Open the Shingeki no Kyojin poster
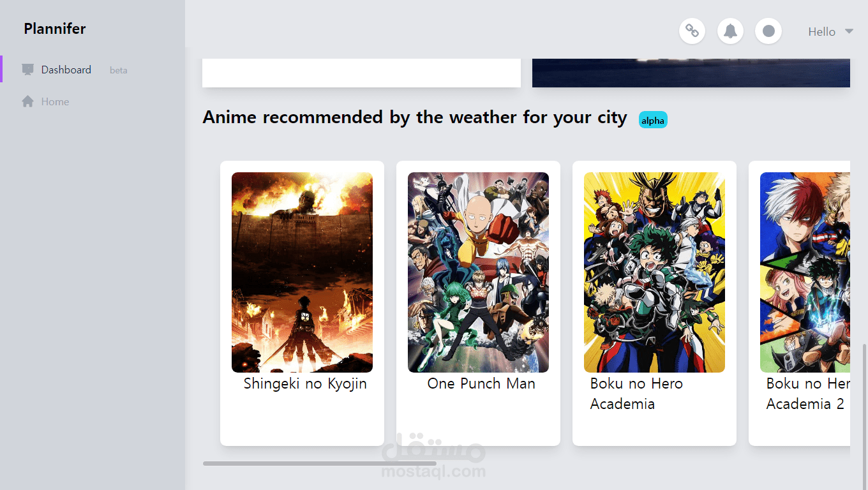The height and width of the screenshot is (490, 868). [x=302, y=272]
